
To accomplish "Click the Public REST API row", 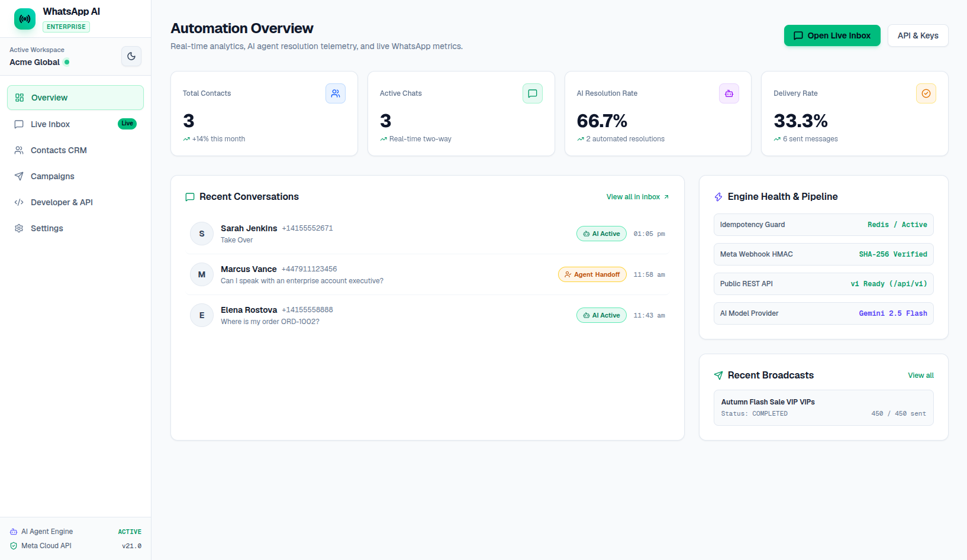I will pyautogui.click(x=824, y=284).
